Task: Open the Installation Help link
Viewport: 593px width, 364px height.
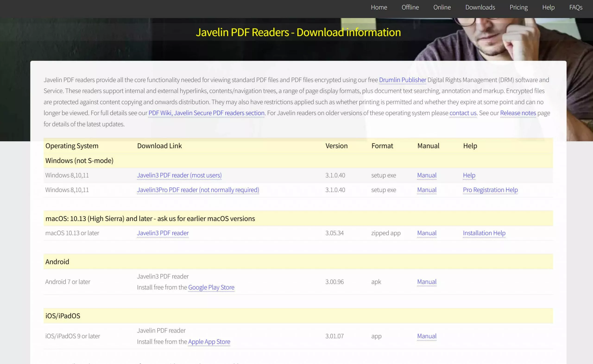Action: (x=484, y=233)
